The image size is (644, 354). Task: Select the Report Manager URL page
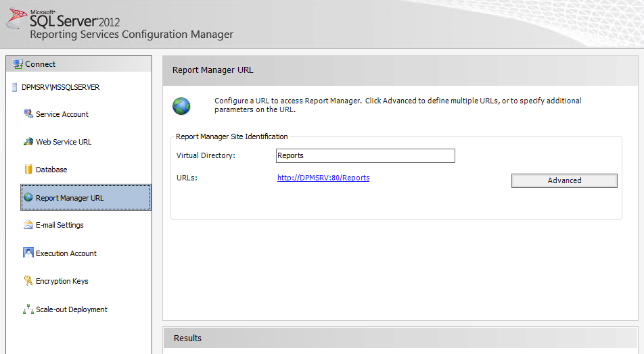tap(86, 197)
